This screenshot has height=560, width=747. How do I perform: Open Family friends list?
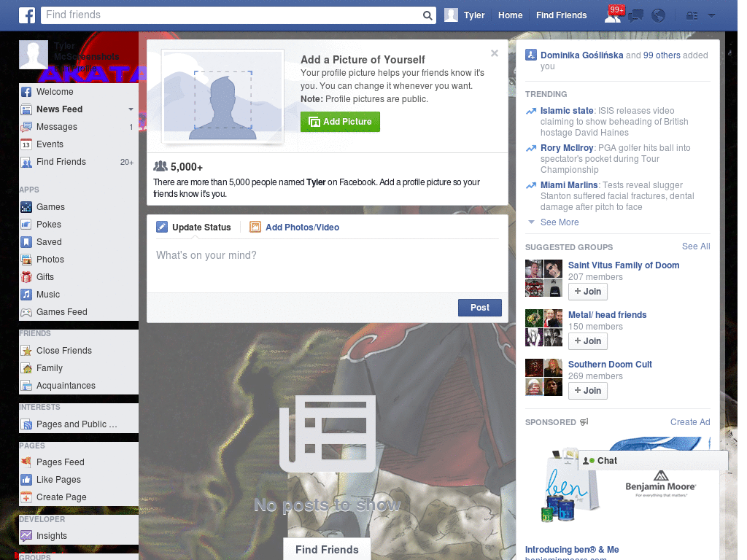click(79, 368)
